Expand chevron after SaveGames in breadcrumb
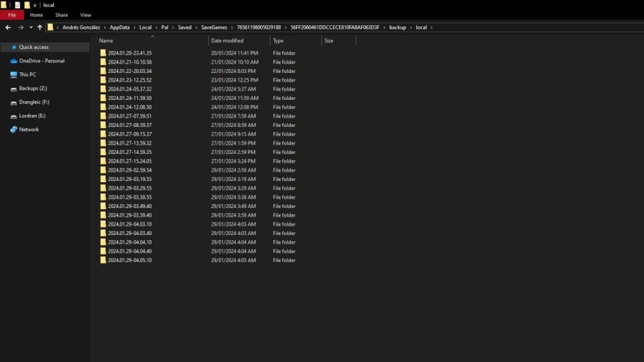The width and height of the screenshot is (644, 362). tap(232, 28)
